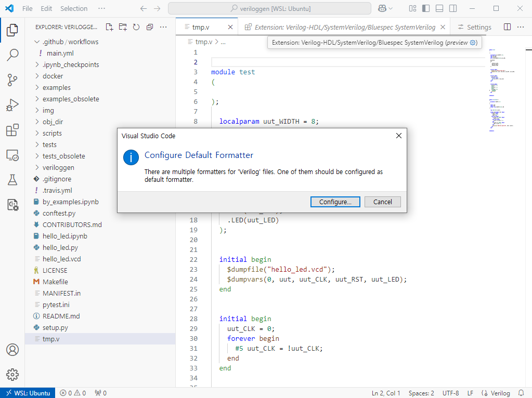Refresh the Explorer file tree
The image size is (532, 398).
[136, 27]
